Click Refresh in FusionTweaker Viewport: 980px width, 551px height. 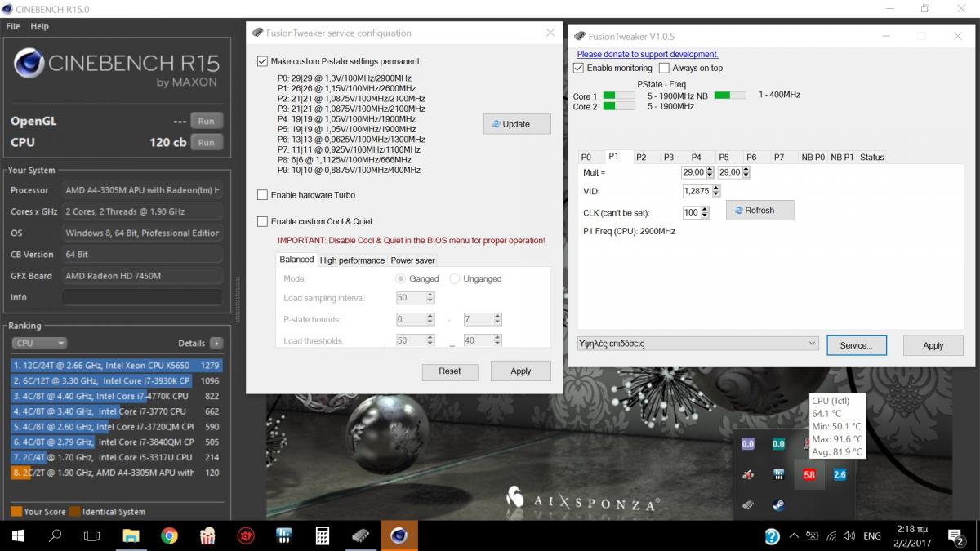[x=759, y=210]
